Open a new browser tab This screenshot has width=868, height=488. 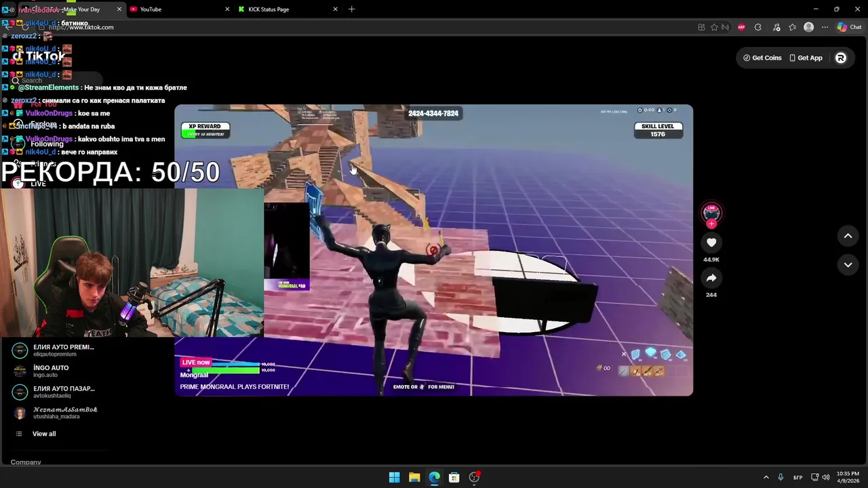point(351,9)
